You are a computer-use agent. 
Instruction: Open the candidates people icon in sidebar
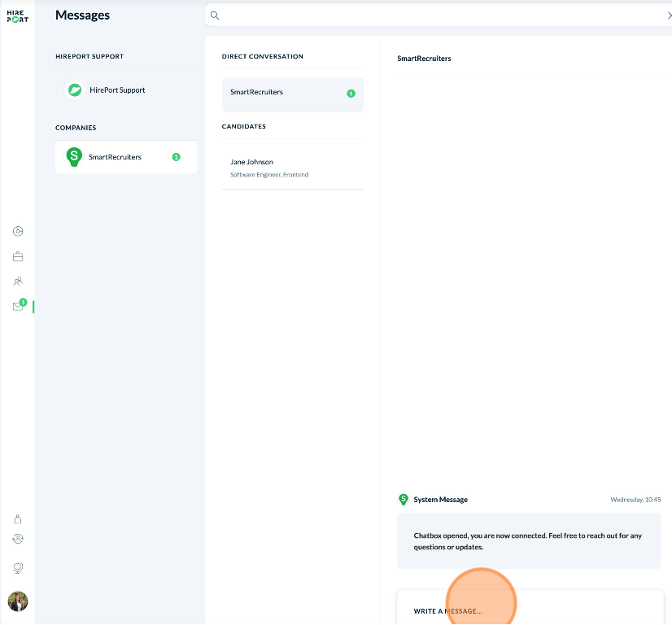click(x=18, y=282)
